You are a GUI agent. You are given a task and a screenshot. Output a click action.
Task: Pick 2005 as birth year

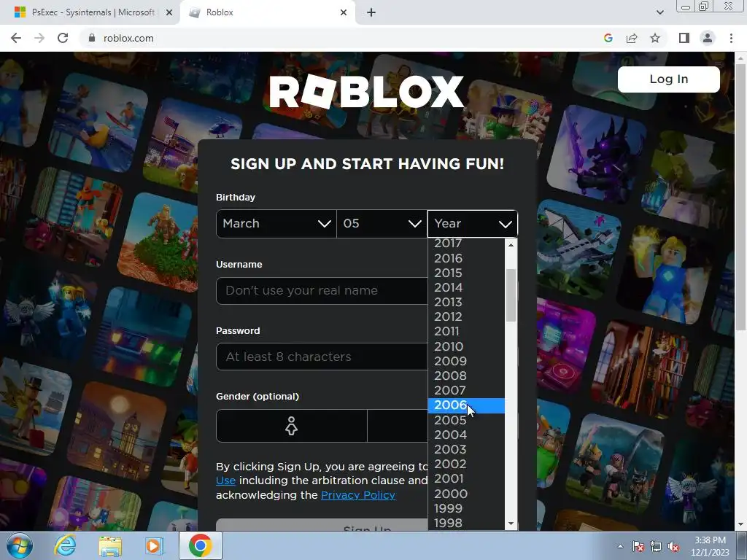point(466,420)
